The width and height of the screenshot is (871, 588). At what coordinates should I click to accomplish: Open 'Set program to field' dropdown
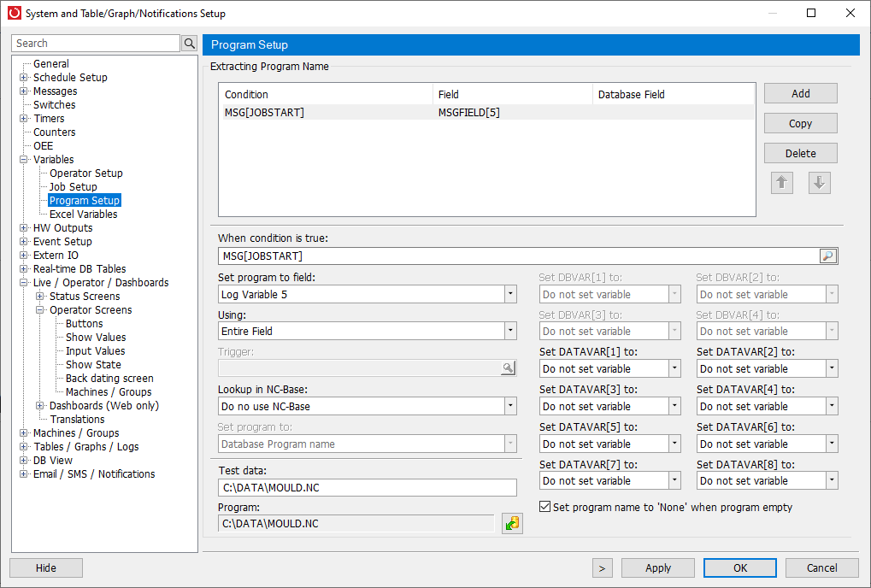tap(510, 294)
